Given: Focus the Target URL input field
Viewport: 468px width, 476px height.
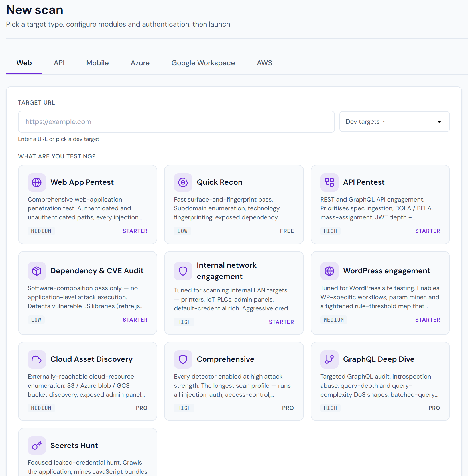Looking at the screenshot, I should 176,122.
